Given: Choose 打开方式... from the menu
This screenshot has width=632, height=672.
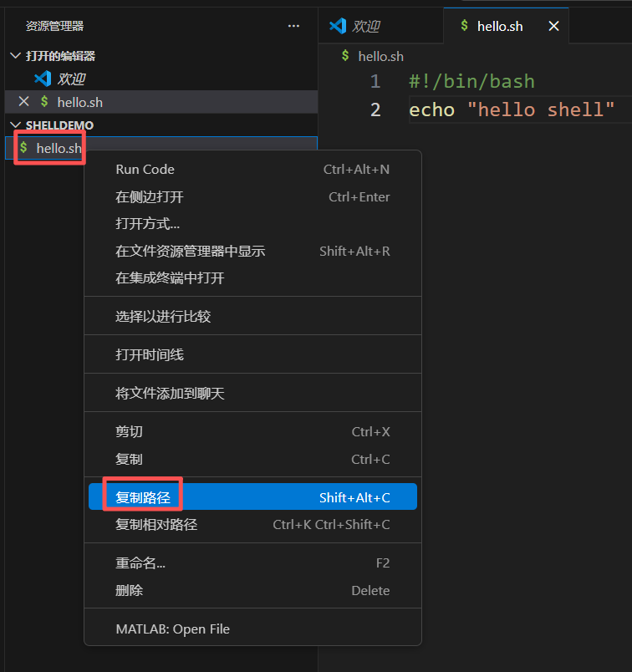Looking at the screenshot, I should 253,224.
